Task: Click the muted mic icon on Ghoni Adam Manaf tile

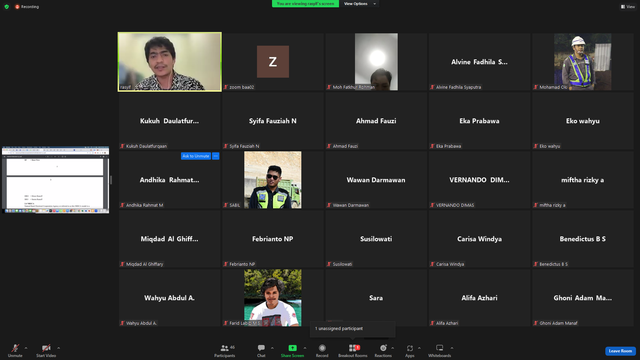Action: click(536, 323)
